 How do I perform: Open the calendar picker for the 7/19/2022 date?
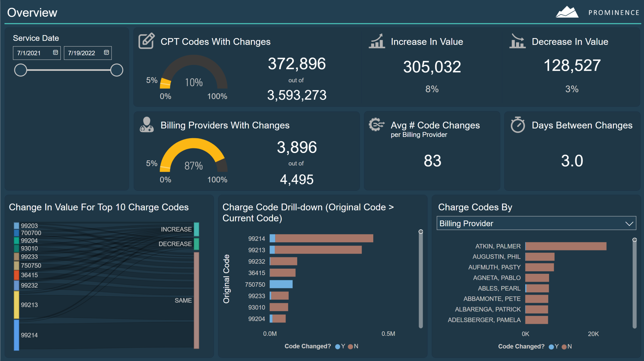point(106,53)
